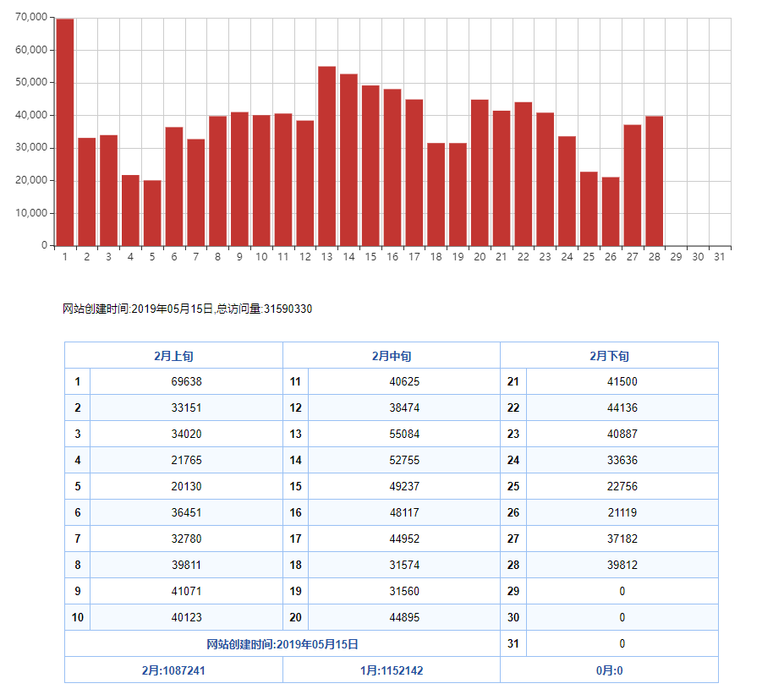Click day number 30 in the table
784x689 pixels.
point(513,617)
